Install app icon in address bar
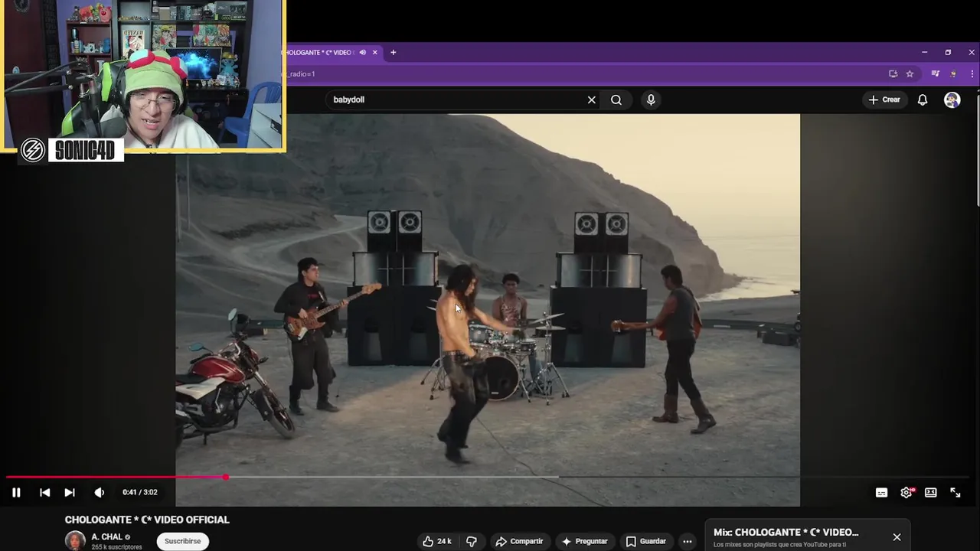The image size is (980, 551). coord(893,73)
